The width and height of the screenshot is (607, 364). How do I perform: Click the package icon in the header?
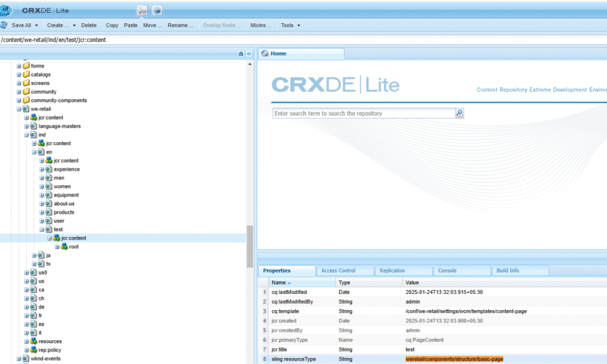156,11
